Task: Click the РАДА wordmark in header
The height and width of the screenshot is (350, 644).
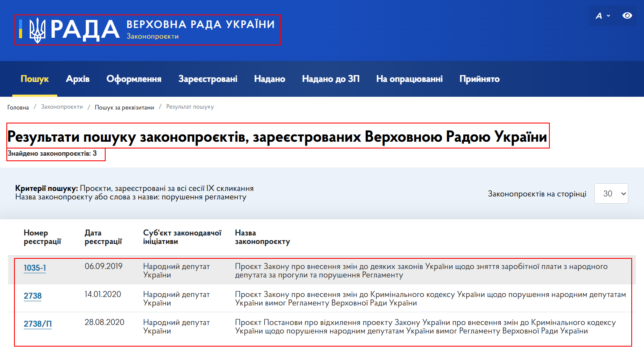Action: (x=85, y=30)
